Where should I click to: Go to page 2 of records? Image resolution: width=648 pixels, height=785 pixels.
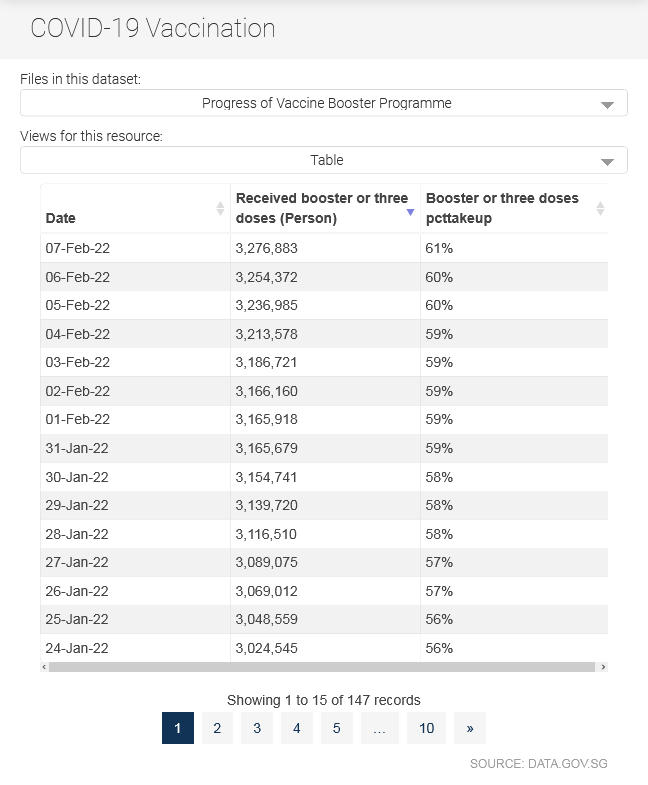(217, 728)
